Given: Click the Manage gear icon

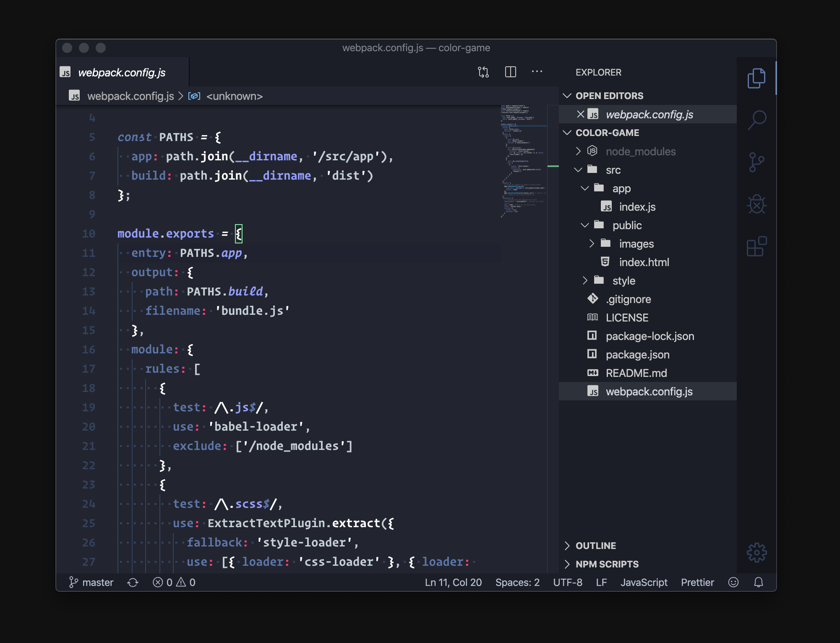Looking at the screenshot, I should (x=757, y=552).
